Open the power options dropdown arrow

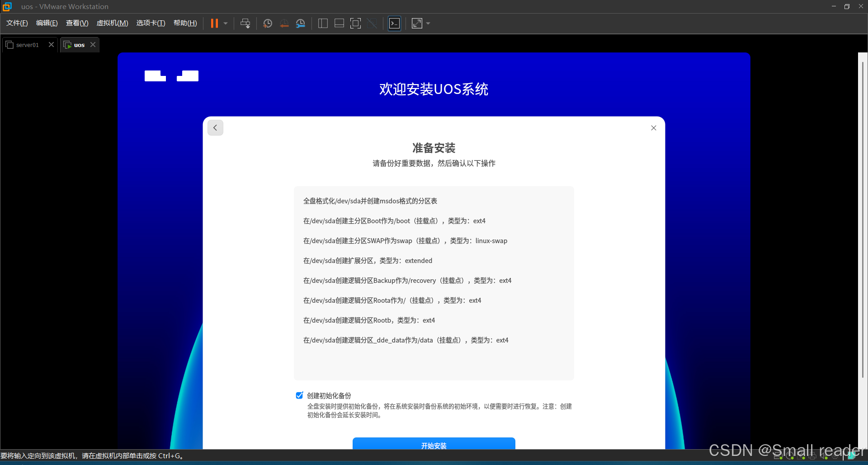click(226, 23)
